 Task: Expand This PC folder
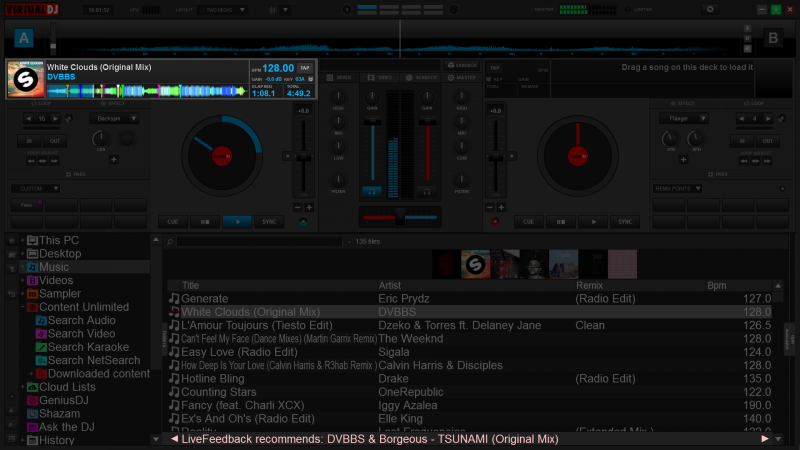click(x=22, y=240)
